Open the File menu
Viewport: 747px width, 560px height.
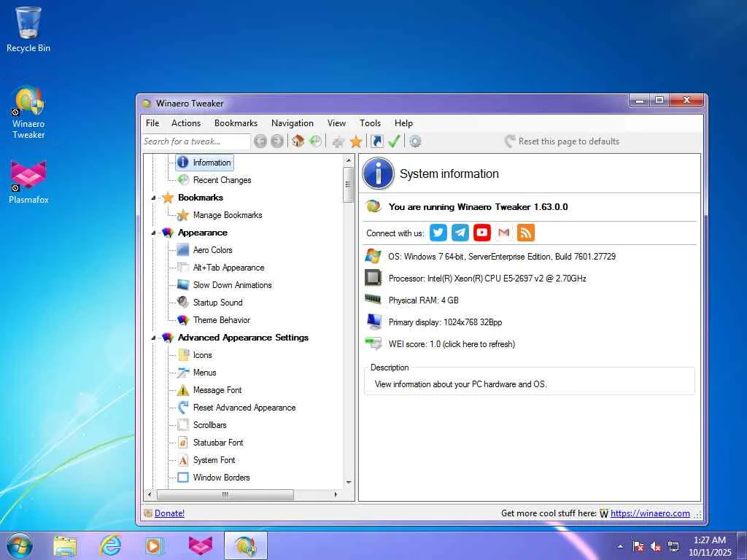(152, 122)
